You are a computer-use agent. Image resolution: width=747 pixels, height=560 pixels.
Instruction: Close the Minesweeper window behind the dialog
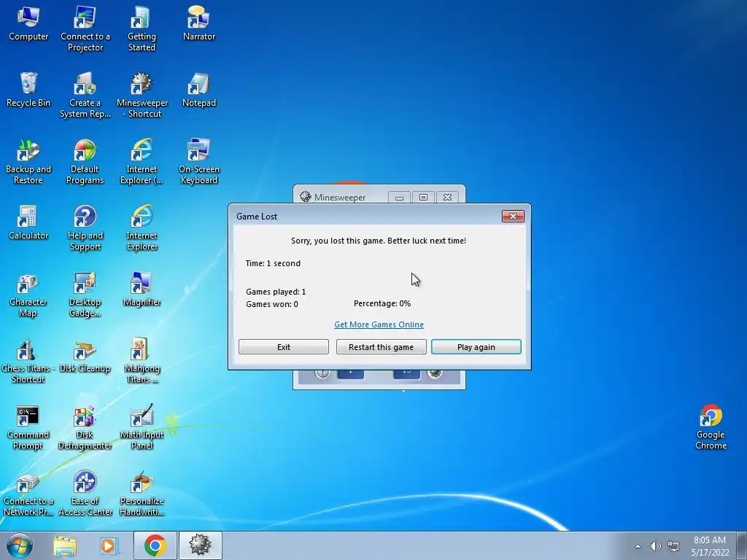(x=447, y=197)
